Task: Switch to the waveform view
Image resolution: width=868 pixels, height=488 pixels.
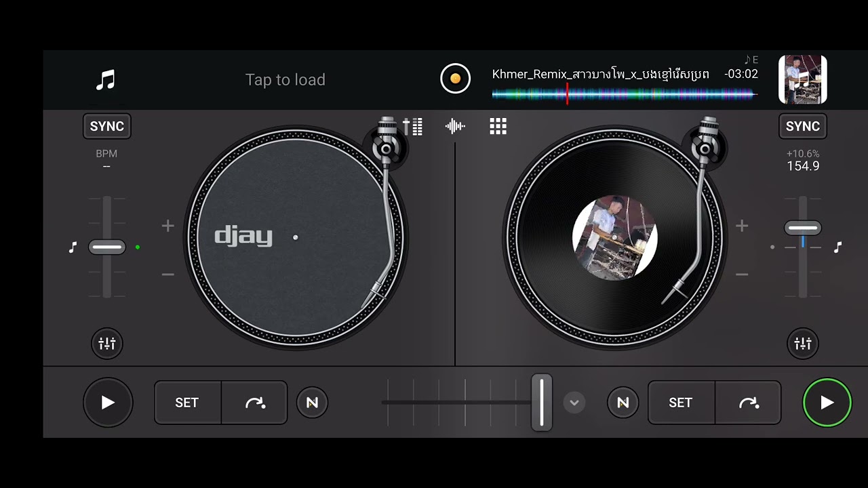Action: coord(455,126)
